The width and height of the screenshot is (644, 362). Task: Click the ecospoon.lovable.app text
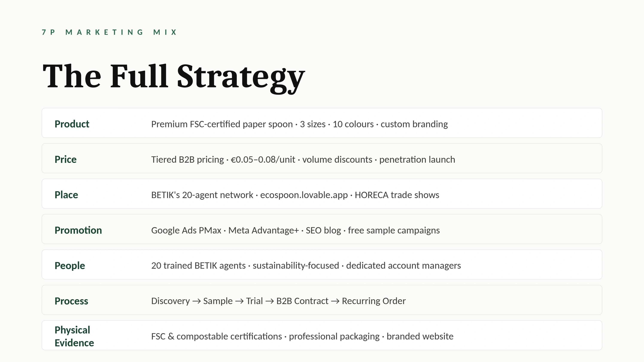pyautogui.click(x=304, y=195)
